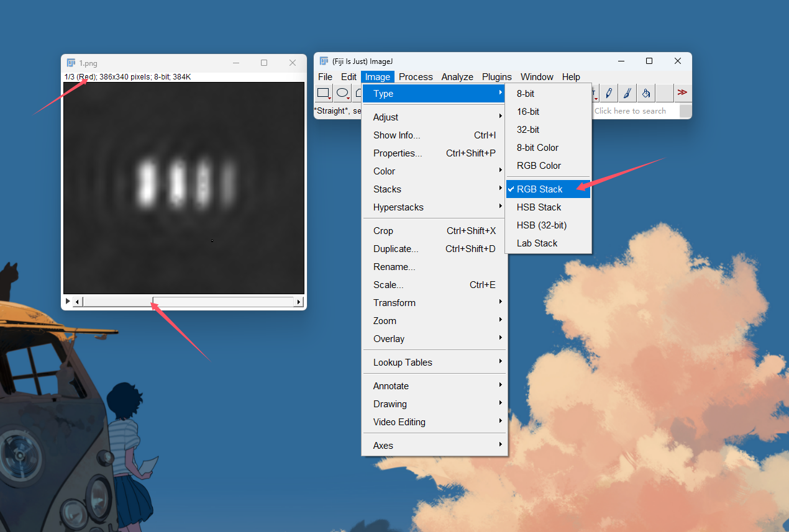Click the ImageJ status text '*Straight*'

click(x=332, y=111)
